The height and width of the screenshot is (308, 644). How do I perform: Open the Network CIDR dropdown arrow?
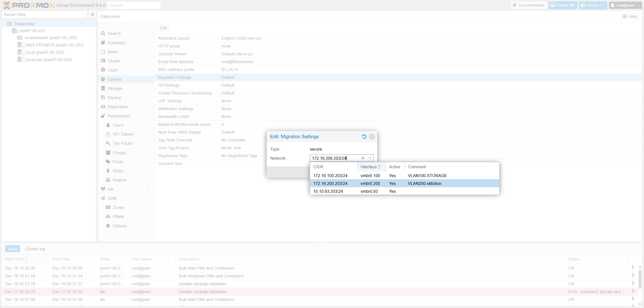coord(370,158)
